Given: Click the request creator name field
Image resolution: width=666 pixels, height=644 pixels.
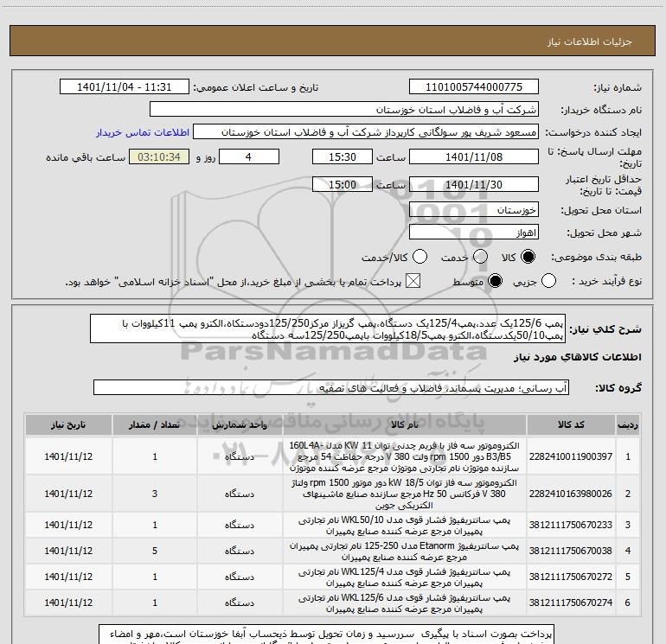Looking at the screenshot, I should point(366,132).
